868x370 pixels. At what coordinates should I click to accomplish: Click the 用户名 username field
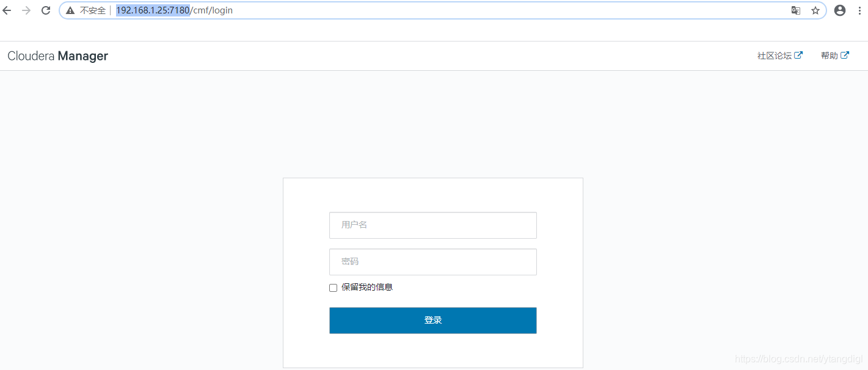(432, 225)
